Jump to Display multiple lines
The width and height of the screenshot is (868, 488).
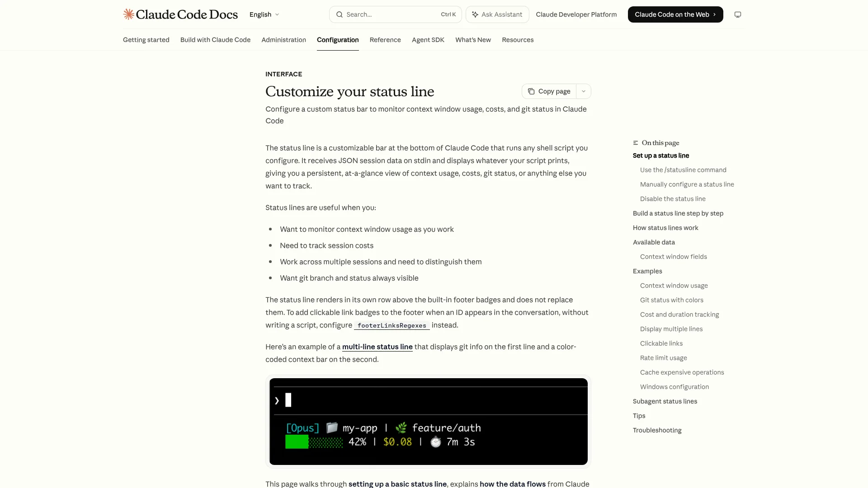click(x=671, y=329)
